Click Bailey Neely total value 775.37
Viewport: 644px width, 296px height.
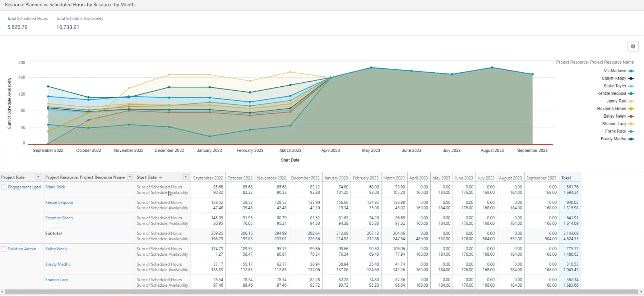point(573,249)
